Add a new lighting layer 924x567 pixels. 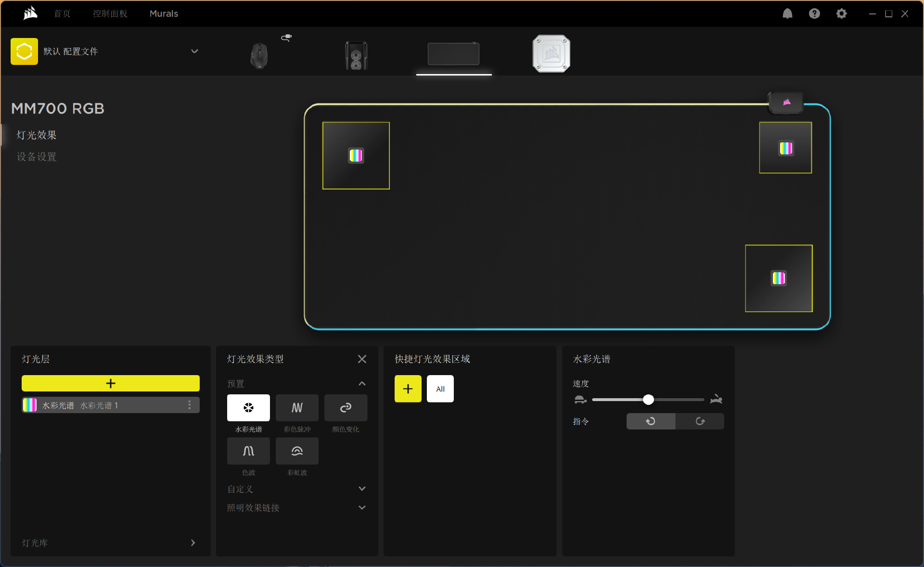[111, 383]
